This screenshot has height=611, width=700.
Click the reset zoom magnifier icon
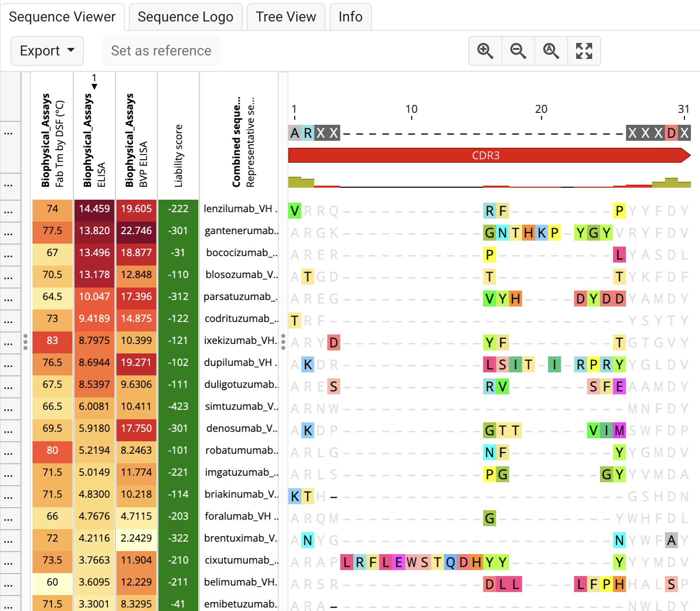[551, 51]
